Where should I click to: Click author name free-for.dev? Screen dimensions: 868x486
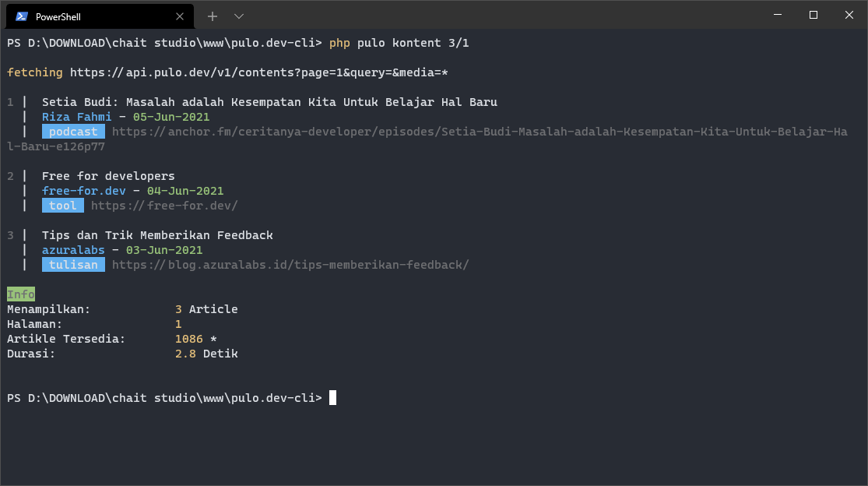[x=83, y=191]
